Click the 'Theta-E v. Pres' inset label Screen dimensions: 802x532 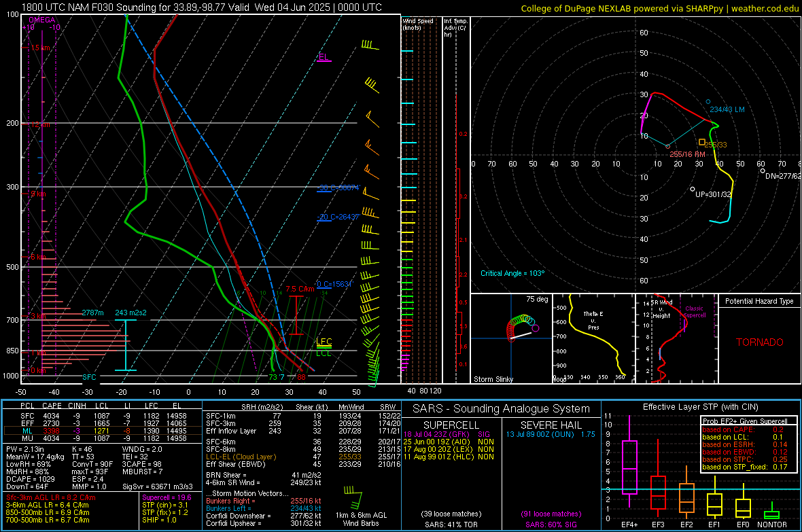(x=593, y=320)
